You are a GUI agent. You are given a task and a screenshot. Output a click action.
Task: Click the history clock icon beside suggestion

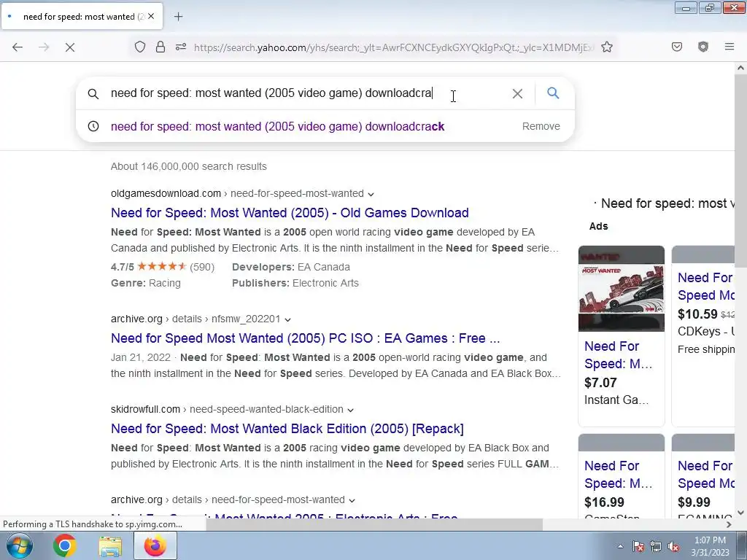click(93, 126)
